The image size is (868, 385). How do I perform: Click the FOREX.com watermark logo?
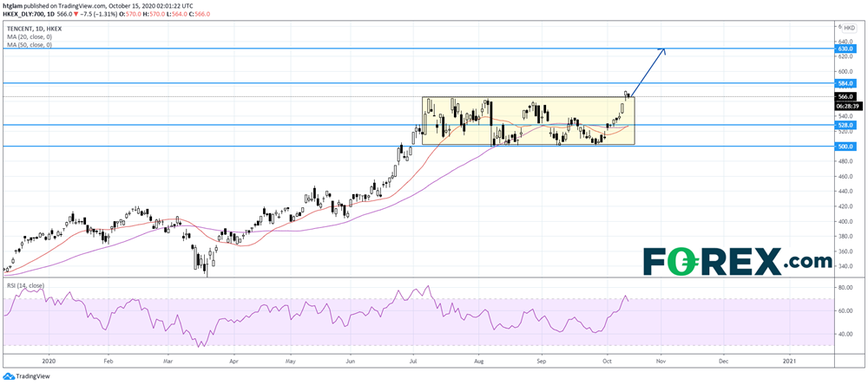tap(737, 259)
